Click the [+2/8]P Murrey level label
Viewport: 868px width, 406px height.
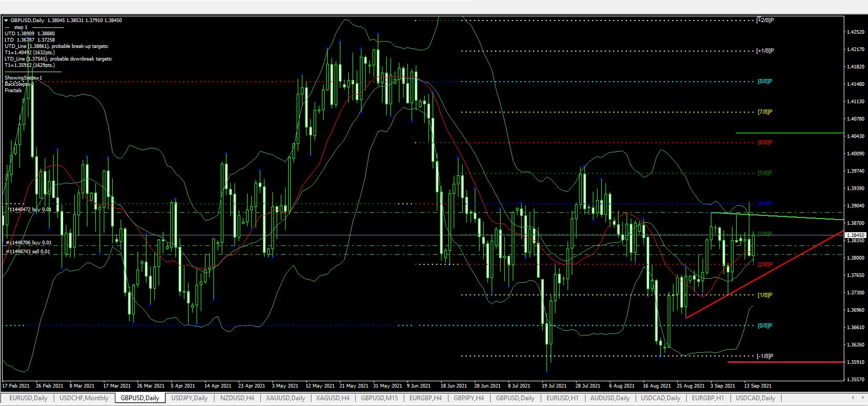click(765, 20)
